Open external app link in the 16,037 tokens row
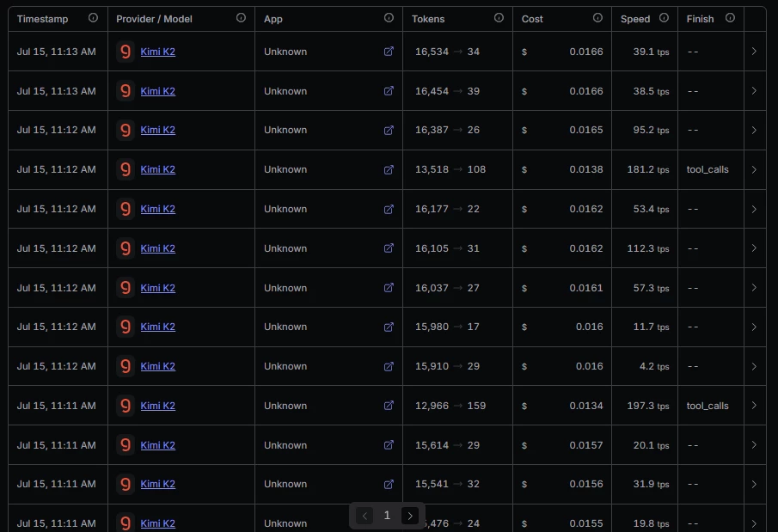This screenshot has height=532, width=778. [389, 288]
